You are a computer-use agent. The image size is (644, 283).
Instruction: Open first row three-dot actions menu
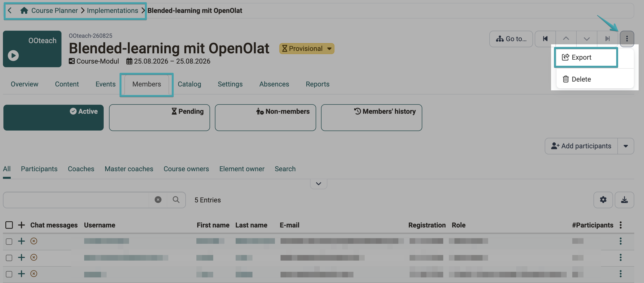(621, 241)
